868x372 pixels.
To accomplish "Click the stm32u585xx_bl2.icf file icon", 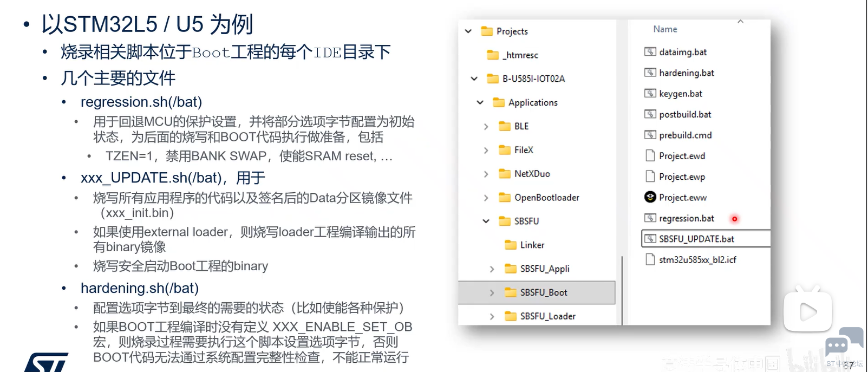I will click(x=650, y=260).
